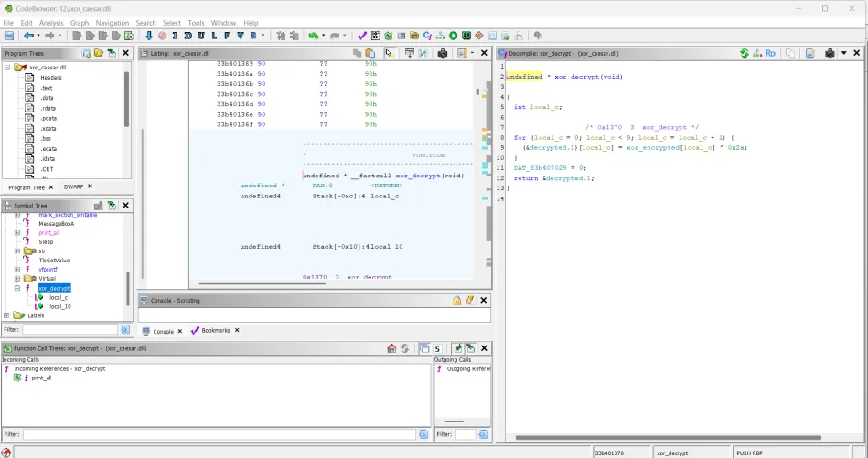Click the Save program disk icon
This screenshot has height=458, width=868.
point(9,36)
